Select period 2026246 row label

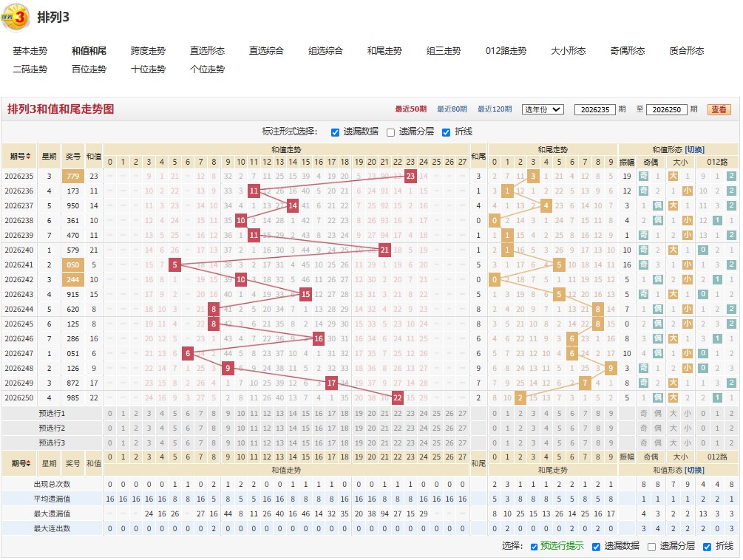pyautogui.click(x=19, y=338)
